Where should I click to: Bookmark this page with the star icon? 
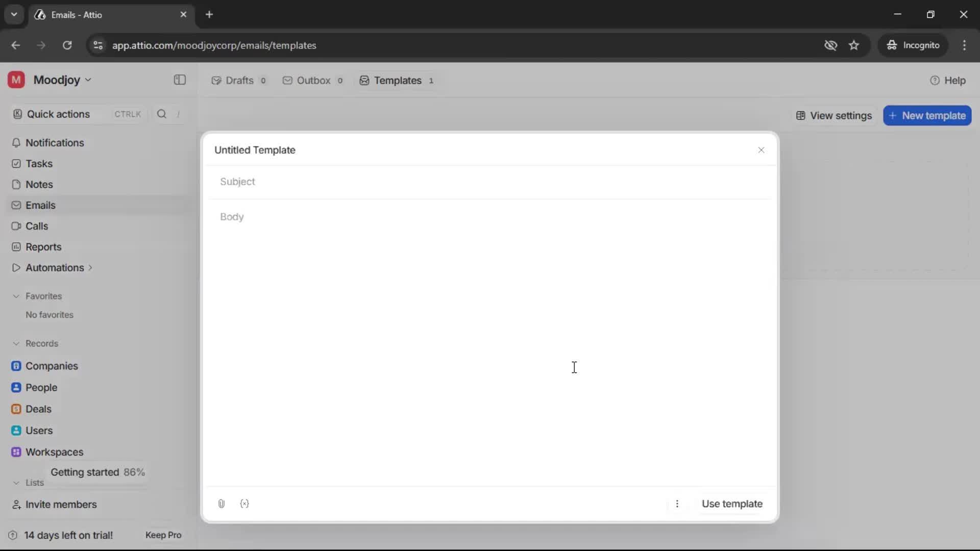click(854, 45)
